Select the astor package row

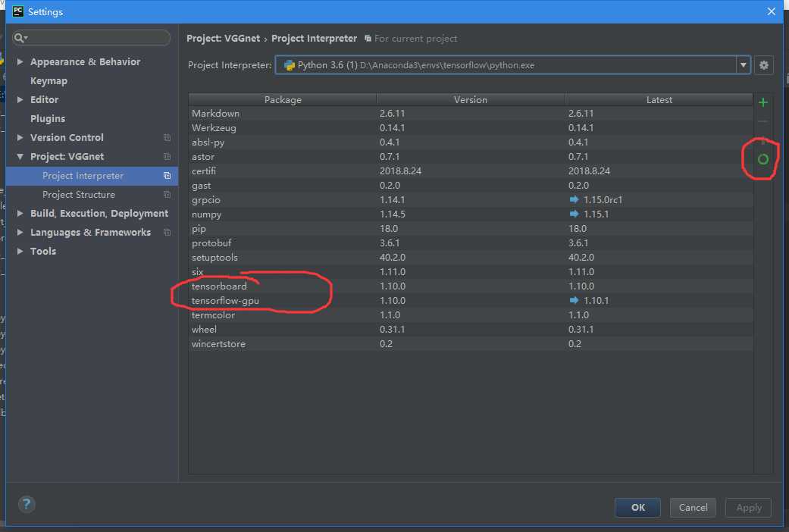471,157
